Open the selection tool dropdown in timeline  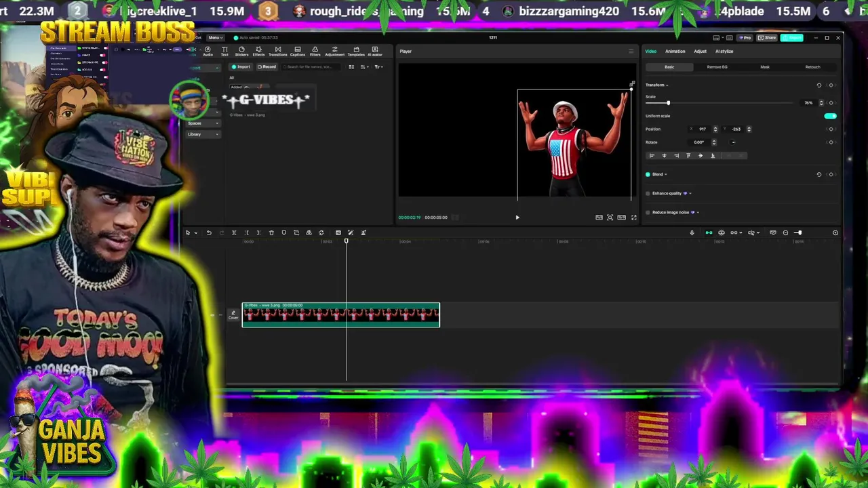click(x=196, y=232)
